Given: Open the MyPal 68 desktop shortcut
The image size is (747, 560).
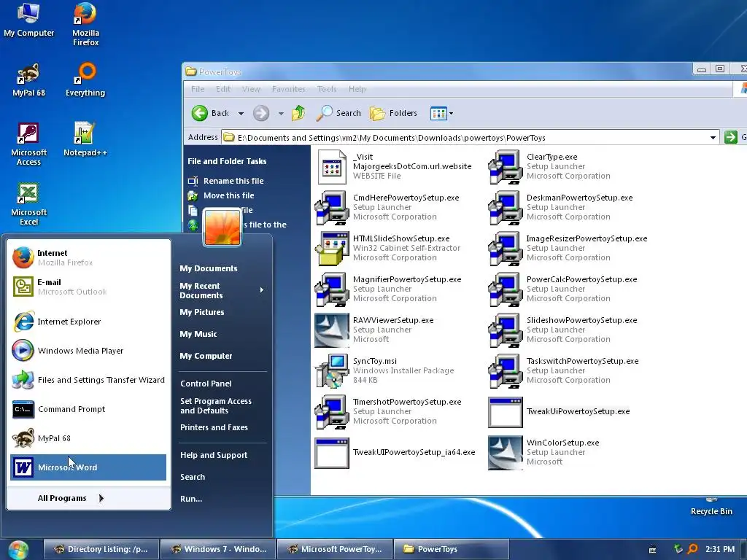Looking at the screenshot, I should coord(28,79).
